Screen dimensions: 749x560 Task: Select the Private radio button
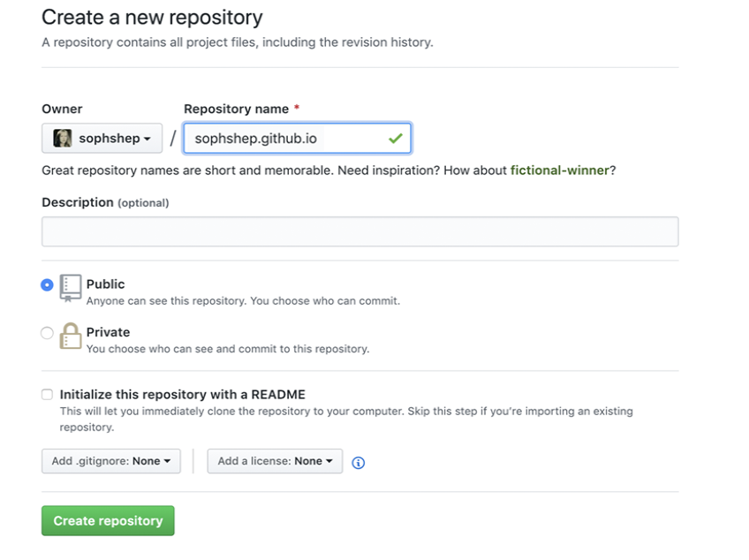click(47, 333)
